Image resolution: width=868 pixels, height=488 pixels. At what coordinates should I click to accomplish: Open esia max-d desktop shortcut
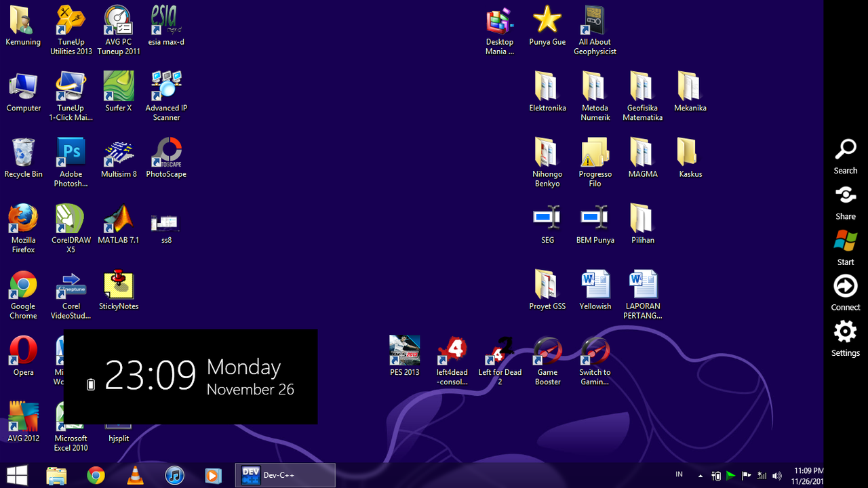coord(166,26)
